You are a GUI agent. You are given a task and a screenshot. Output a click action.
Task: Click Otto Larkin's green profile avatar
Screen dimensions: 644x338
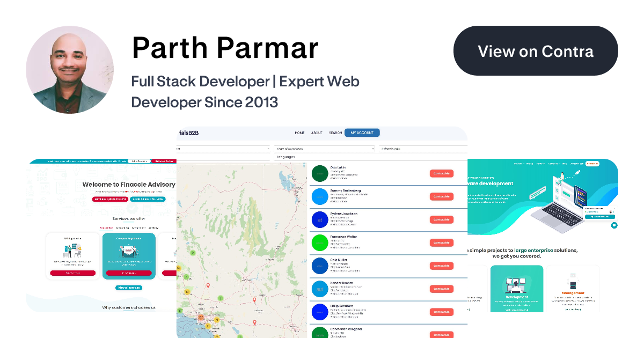(320, 173)
